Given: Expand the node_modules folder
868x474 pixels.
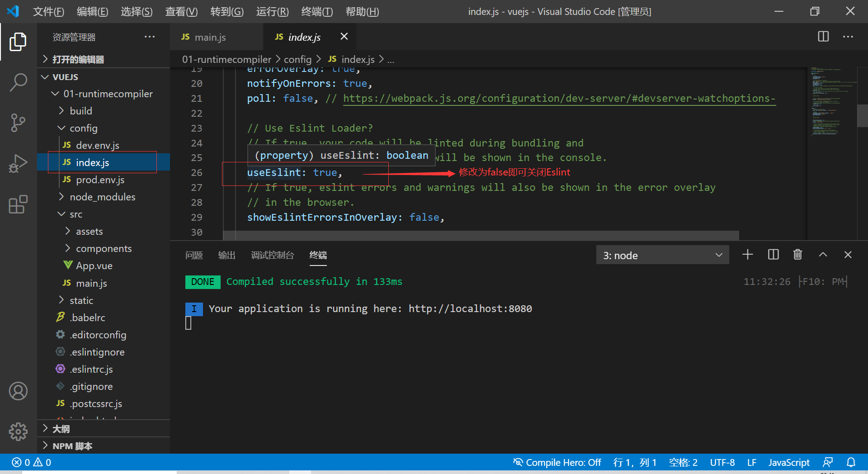Looking at the screenshot, I should 103,197.
